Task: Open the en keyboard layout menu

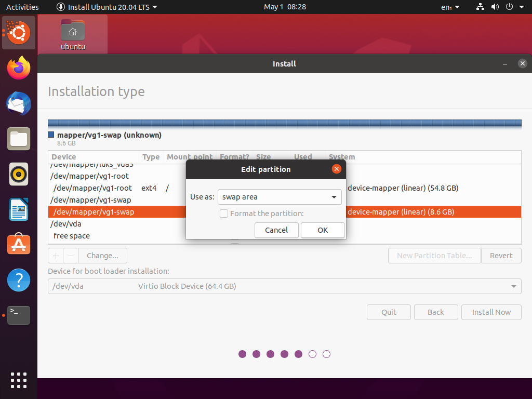Action: tap(450, 7)
